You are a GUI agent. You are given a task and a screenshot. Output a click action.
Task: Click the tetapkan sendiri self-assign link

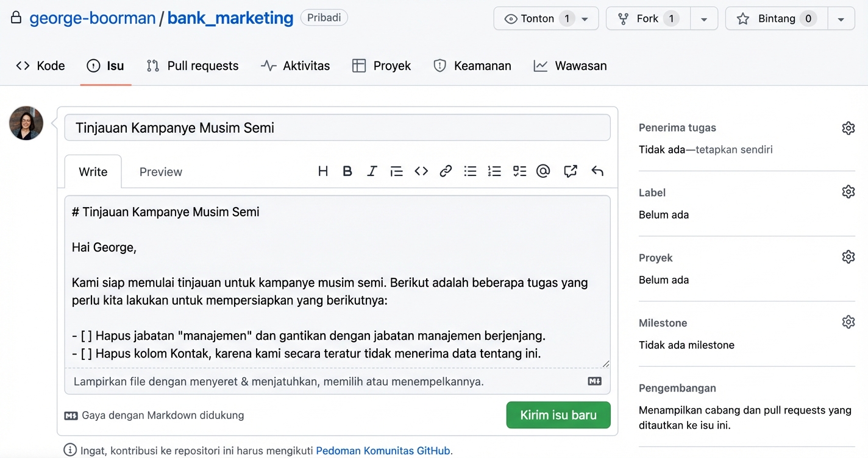pyautogui.click(x=734, y=149)
